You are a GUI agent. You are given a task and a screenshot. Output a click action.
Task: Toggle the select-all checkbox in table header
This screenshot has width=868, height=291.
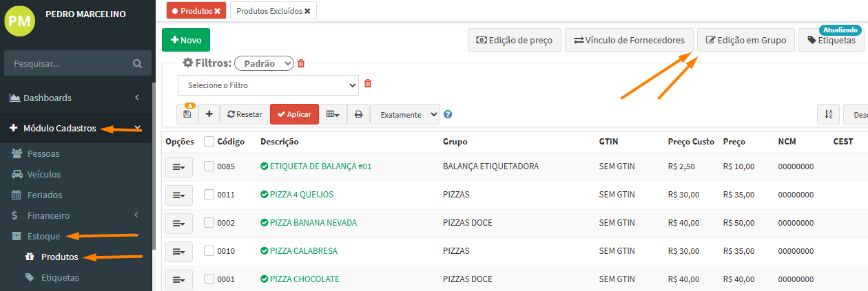(x=209, y=142)
